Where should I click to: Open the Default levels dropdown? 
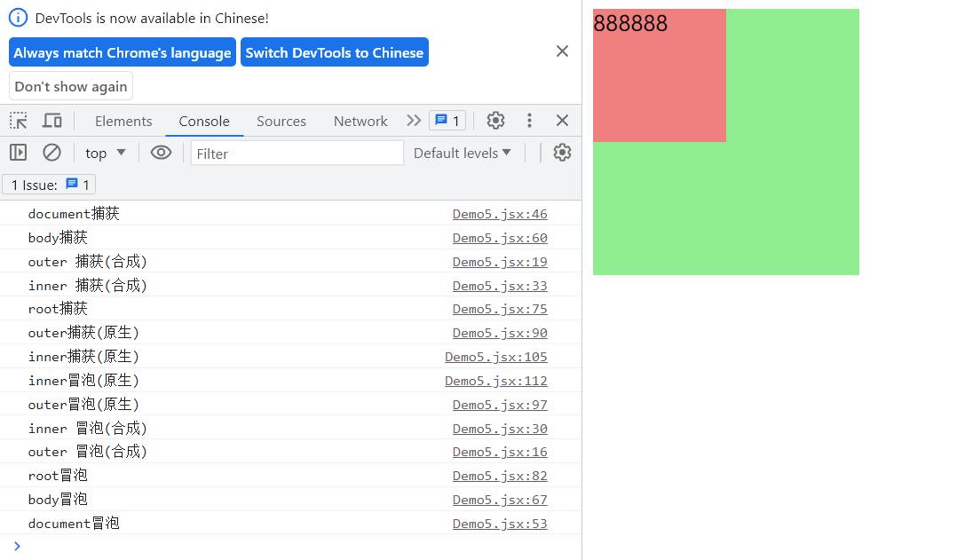click(x=462, y=152)
